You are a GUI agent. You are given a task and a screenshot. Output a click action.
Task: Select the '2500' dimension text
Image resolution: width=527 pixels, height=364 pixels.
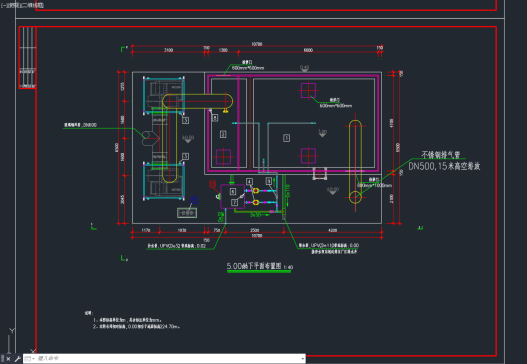[x=254, y=230]
